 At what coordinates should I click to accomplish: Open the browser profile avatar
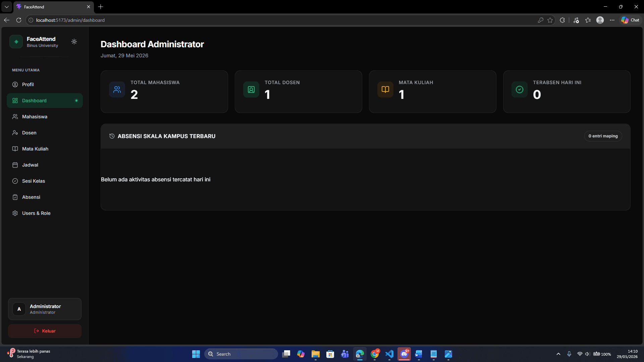click(x=600, y=20)
